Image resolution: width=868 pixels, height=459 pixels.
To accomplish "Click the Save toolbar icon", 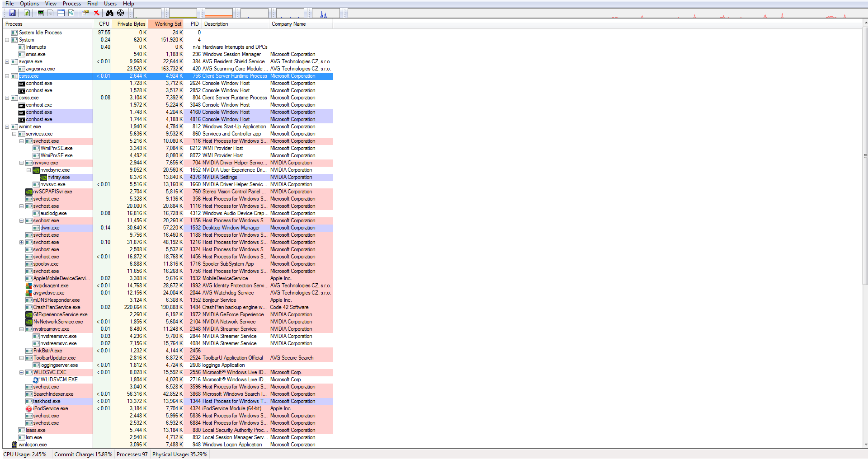I will 13,13.
